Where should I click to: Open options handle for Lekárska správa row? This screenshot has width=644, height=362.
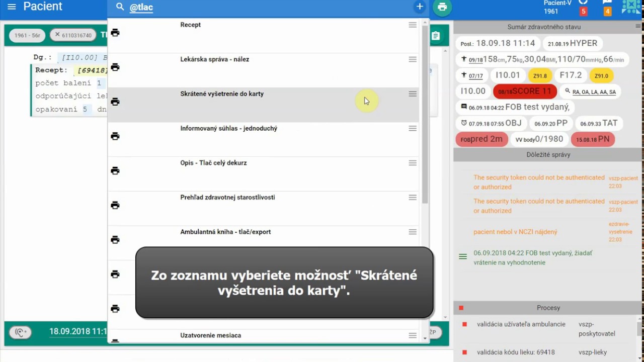[413, 59]
